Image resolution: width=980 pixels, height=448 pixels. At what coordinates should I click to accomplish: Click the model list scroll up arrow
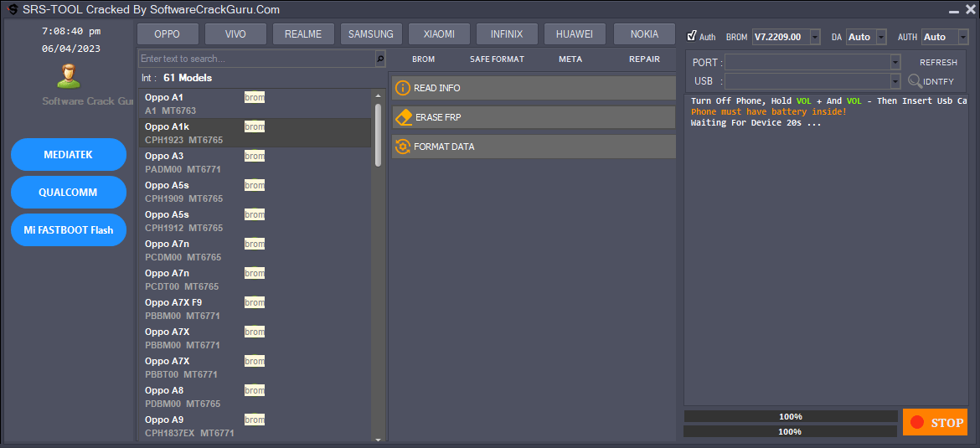378,95
